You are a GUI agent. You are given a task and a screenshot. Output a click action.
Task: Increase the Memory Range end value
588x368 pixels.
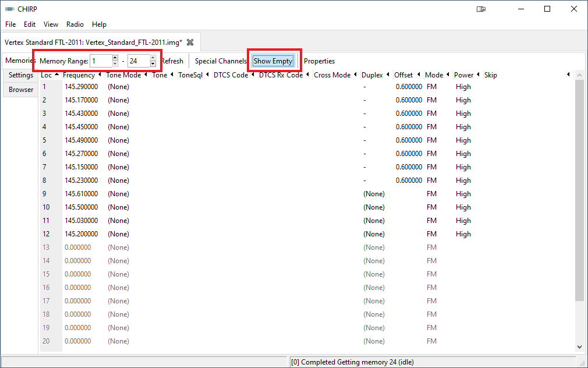click(x=153, y=58)
